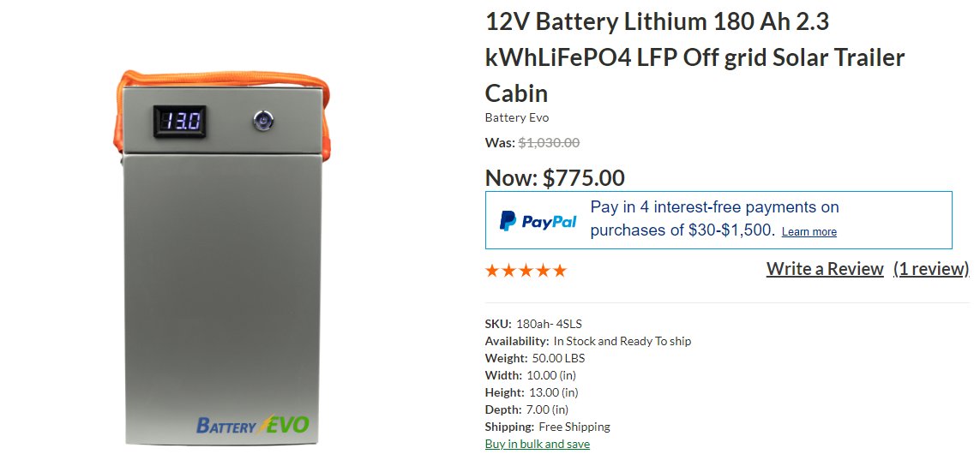Image resolution: width=980 pixels, height=466 pixels.
Task: Click the second orange rating star
Action: 508,271
